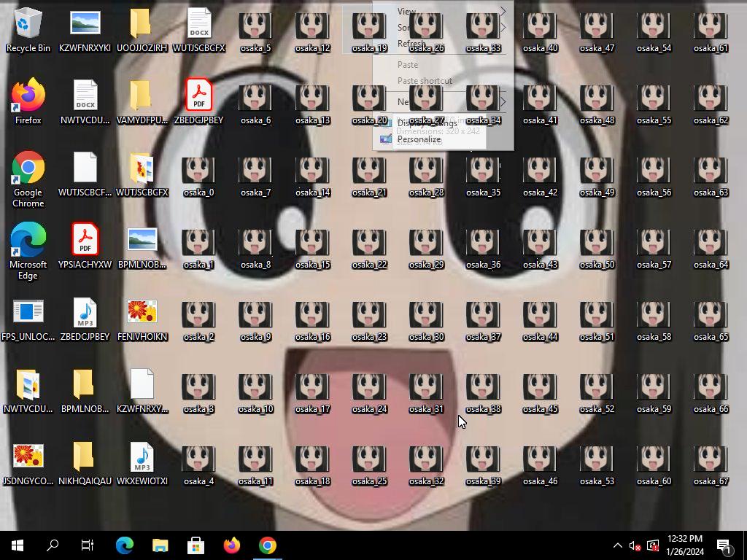Select the NIKHQAIQAU folder
747x560 pixels.
(85, 464)
